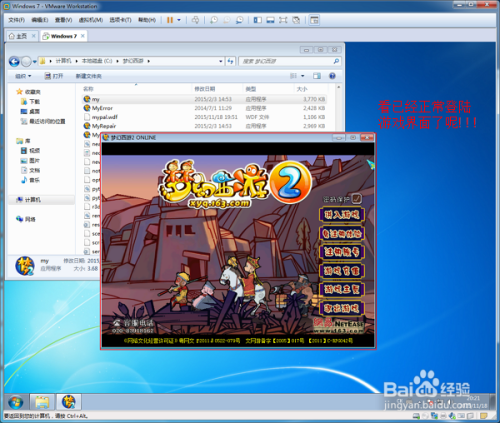Open 文档 library in navigation pane
The height and width of the screenshot is (423, 500).
31,170
